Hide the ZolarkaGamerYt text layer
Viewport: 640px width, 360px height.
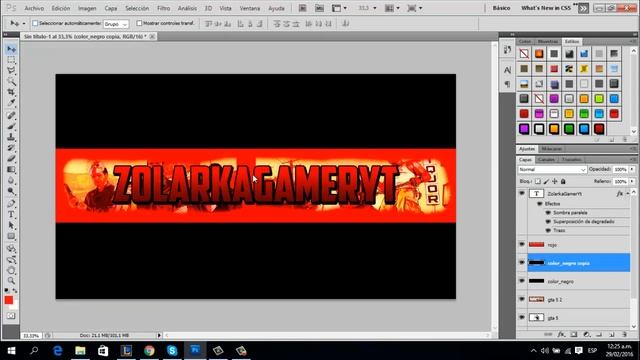tap(522, 193)
